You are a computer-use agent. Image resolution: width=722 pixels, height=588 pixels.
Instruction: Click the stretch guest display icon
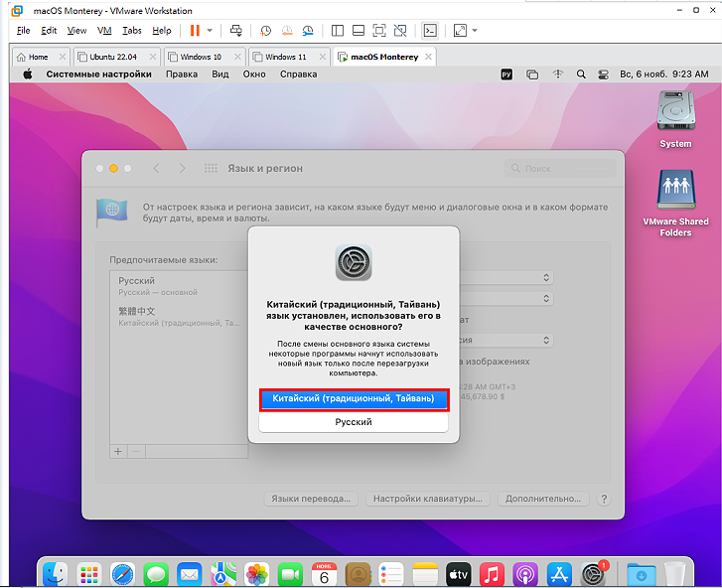pyautogui.click(x=460, y=31)
